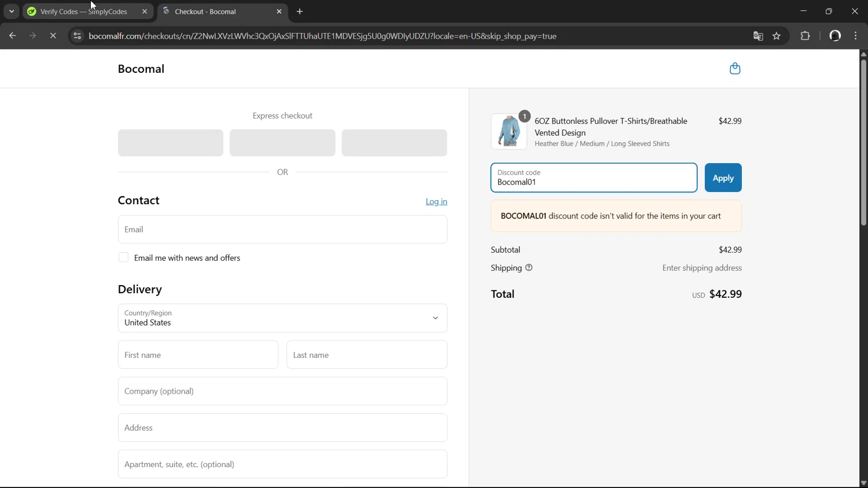Go back to previous page

coord(12,36)
